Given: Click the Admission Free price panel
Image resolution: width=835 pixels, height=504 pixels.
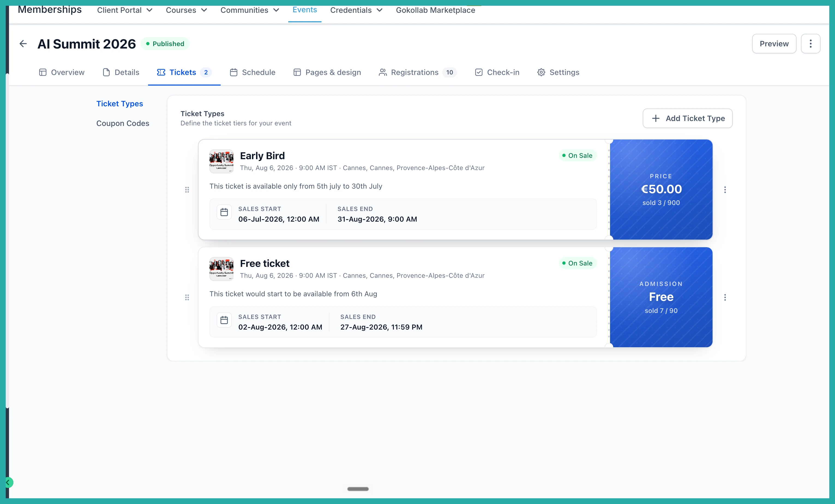Looking at the screenshot, I should [661, 297].
